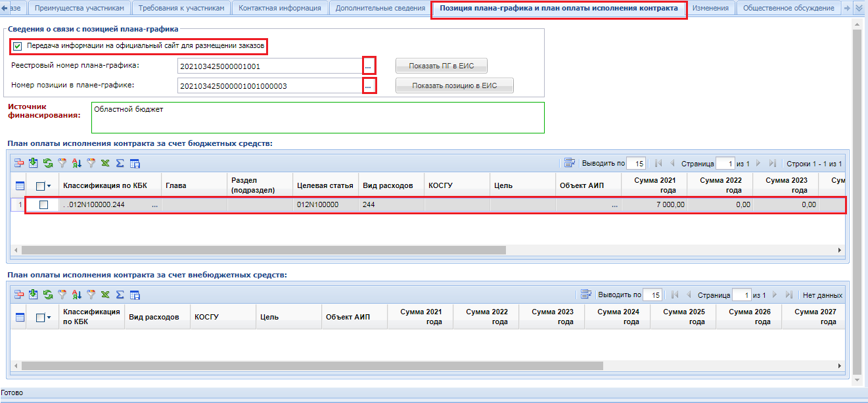Click sum totals icon in budget funds toolbar
Screen dimensions: 868x403
click(x=120, y=163)
